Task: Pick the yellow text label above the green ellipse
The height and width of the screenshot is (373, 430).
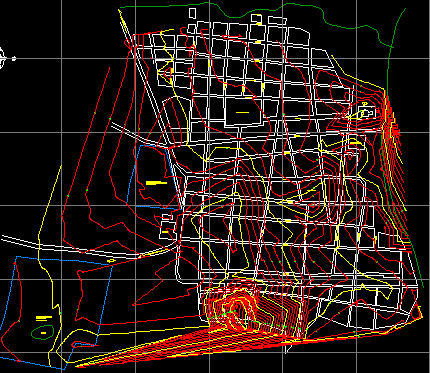Action: coord(44,318)
